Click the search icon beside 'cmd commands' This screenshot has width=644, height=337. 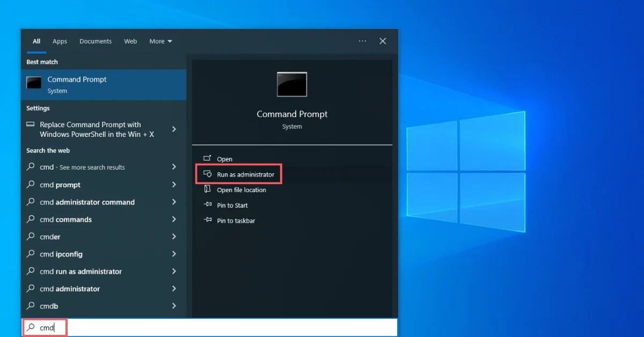(x=31, y=219)
